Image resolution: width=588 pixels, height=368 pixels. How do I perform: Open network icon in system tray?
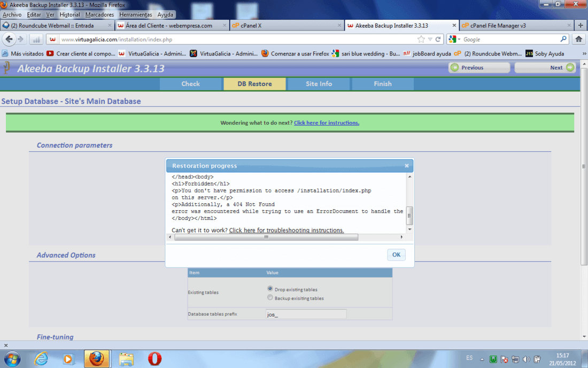click(x=515, y=359)
